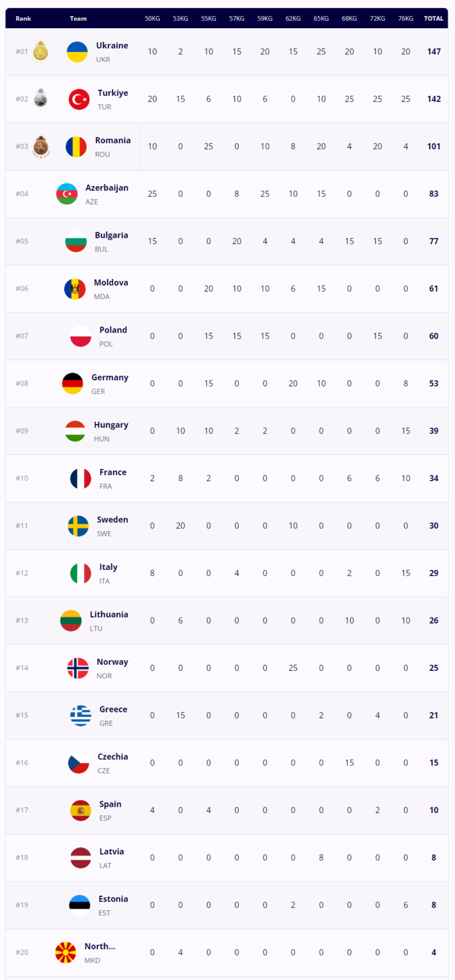Click the Spain flag icon
This screenshot has width=455, height=980.
point(80,810)
